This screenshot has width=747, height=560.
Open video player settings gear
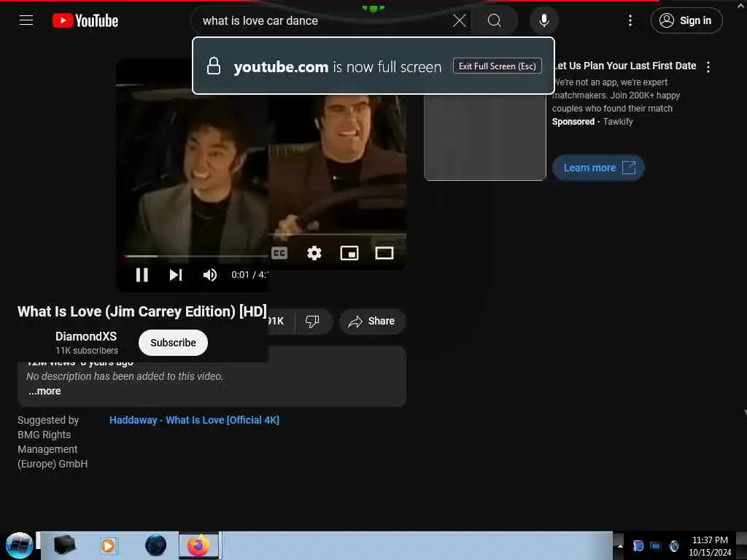tap(314, 253)
